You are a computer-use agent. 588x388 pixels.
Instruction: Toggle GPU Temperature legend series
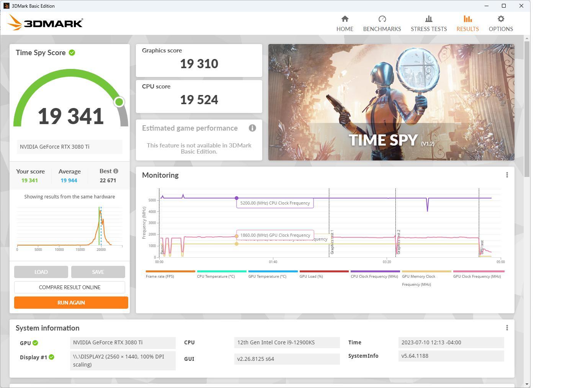tap(273, 274)
